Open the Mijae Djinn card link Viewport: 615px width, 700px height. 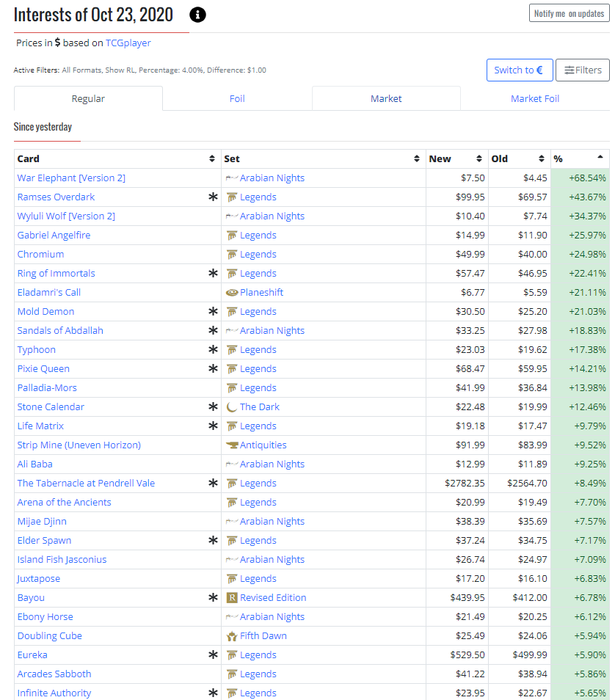pos(42,522)
